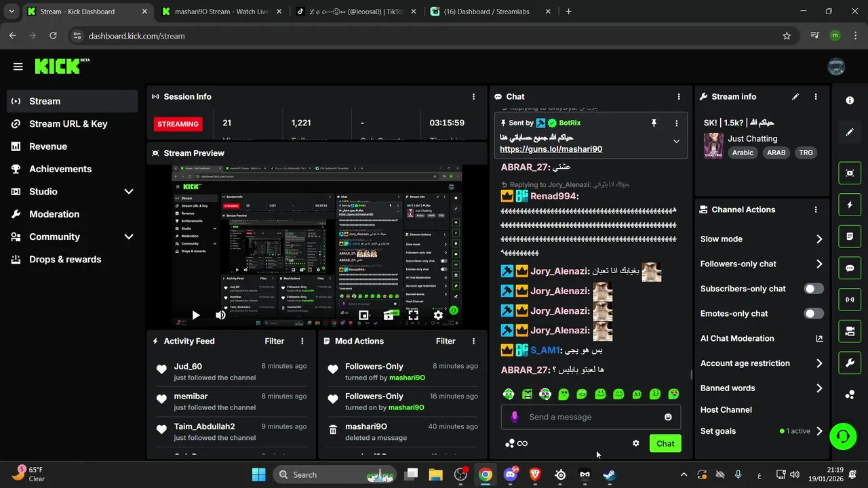Click Windows taskbar Search box
Viewport: 868px width, 488px height.
[336, 474]
